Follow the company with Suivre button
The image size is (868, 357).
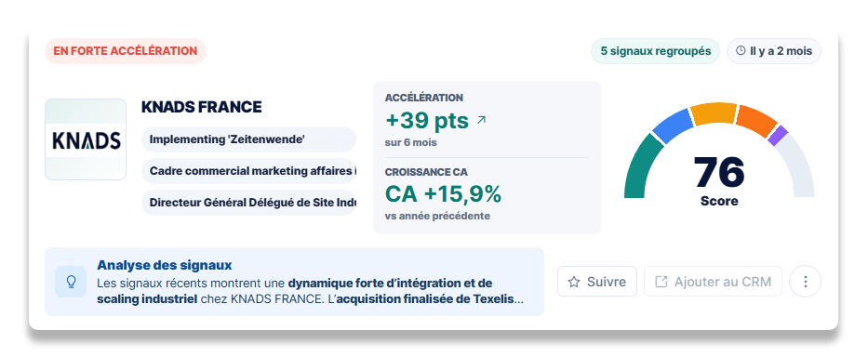(x=597, y=282)
